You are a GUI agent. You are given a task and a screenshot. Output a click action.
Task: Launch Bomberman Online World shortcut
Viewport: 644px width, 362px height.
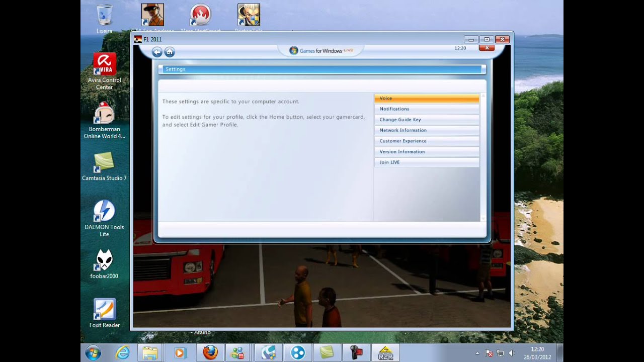(105, 120)
